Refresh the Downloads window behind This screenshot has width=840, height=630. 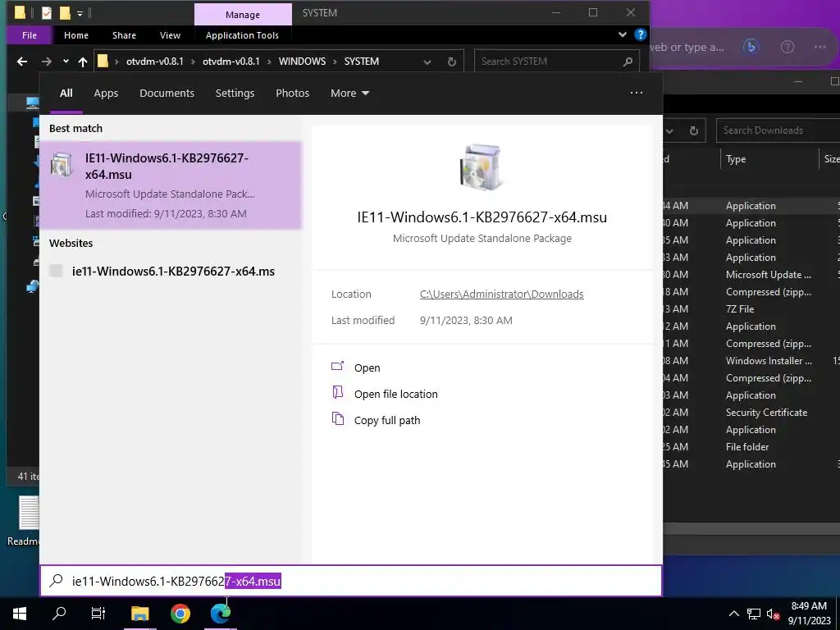point(694,130)
